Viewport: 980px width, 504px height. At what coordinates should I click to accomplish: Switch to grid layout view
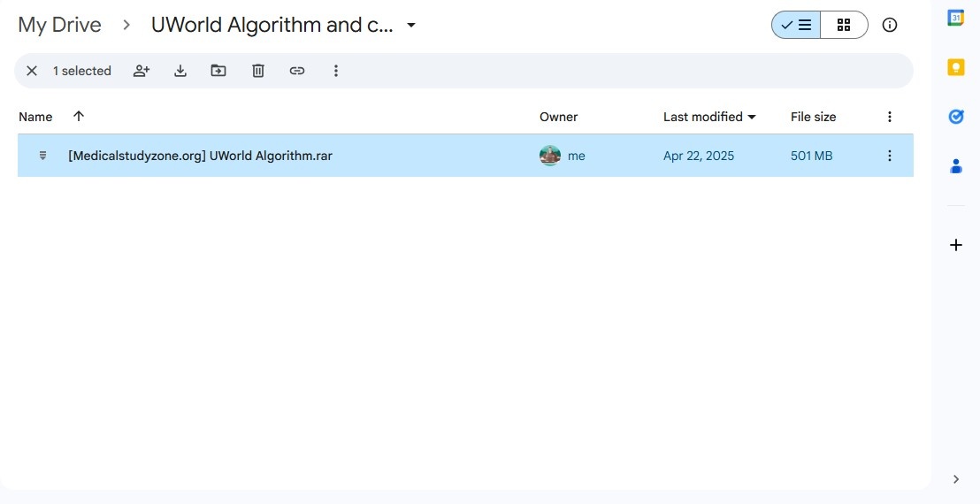pos(844,25)
